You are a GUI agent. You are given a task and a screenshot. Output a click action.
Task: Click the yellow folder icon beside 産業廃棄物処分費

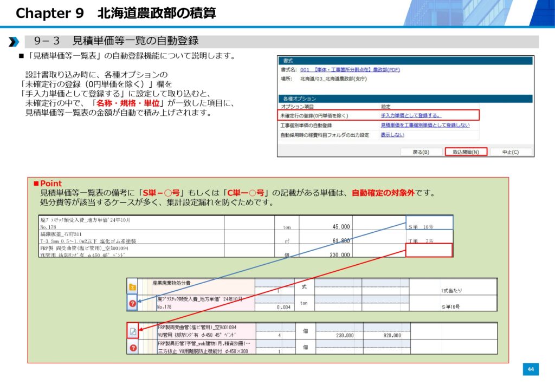132,287
